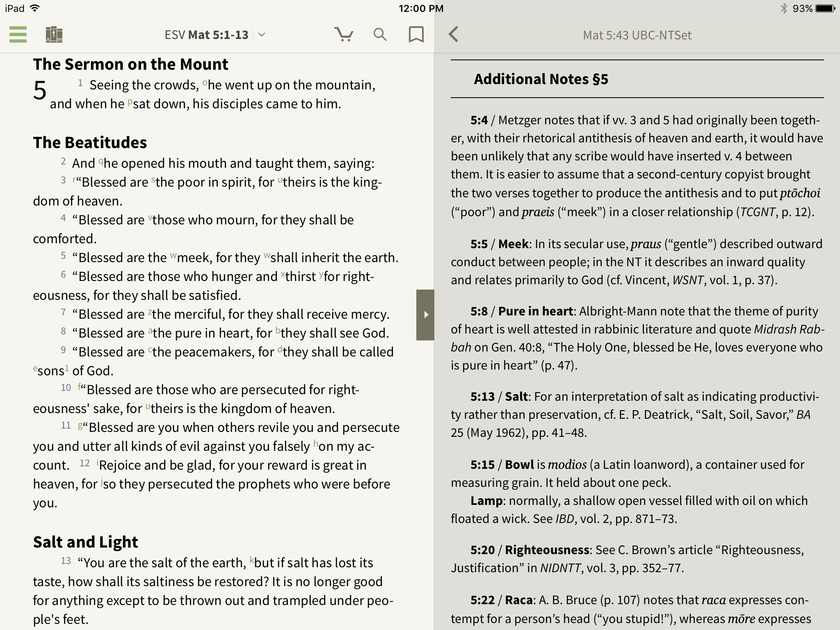Open cross-reference b before 'they shall see God'
This screenshot has height=630, width=840.
pos(278,330)
